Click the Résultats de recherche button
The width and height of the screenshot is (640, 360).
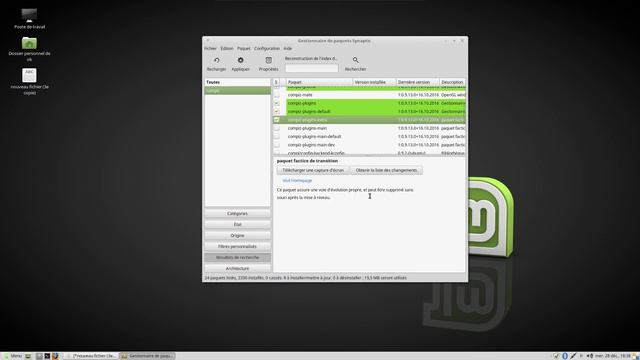pos(238,258)
